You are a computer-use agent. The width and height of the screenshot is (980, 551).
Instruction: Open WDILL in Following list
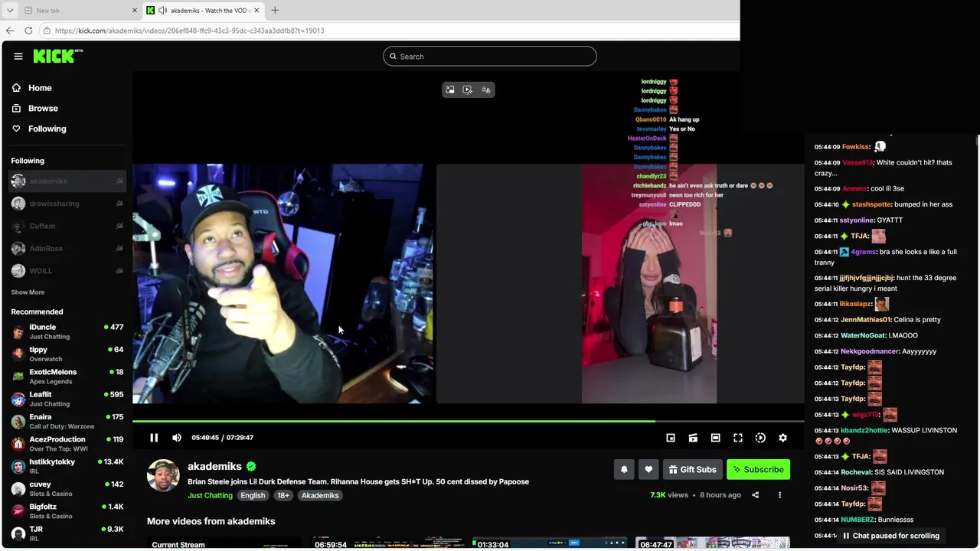(x=67, y=271)
